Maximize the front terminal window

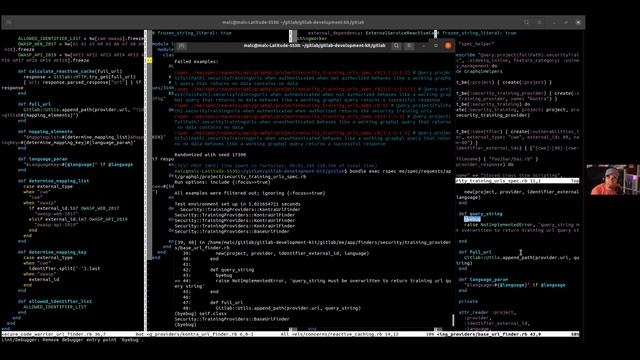click(x=436, y=46)
